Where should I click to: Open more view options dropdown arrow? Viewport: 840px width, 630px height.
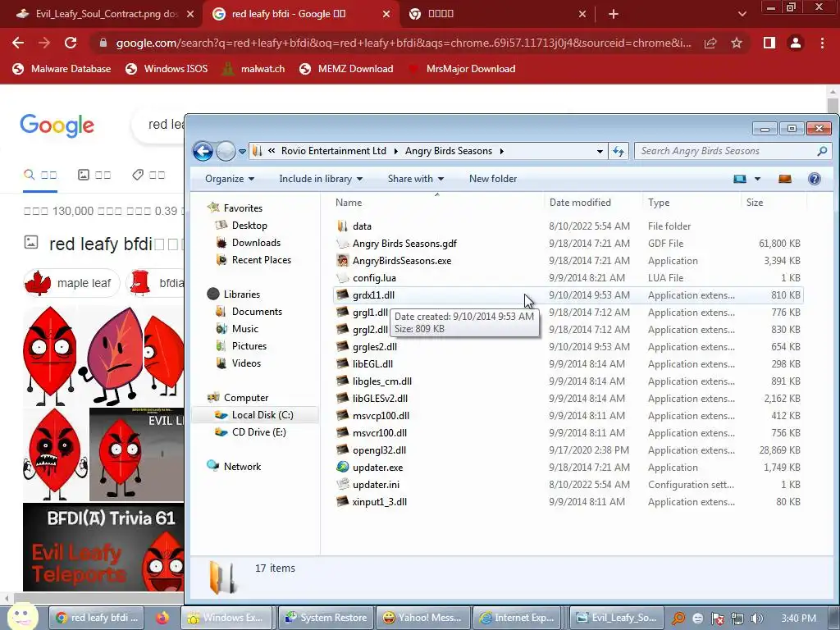[x=757, y=179]
